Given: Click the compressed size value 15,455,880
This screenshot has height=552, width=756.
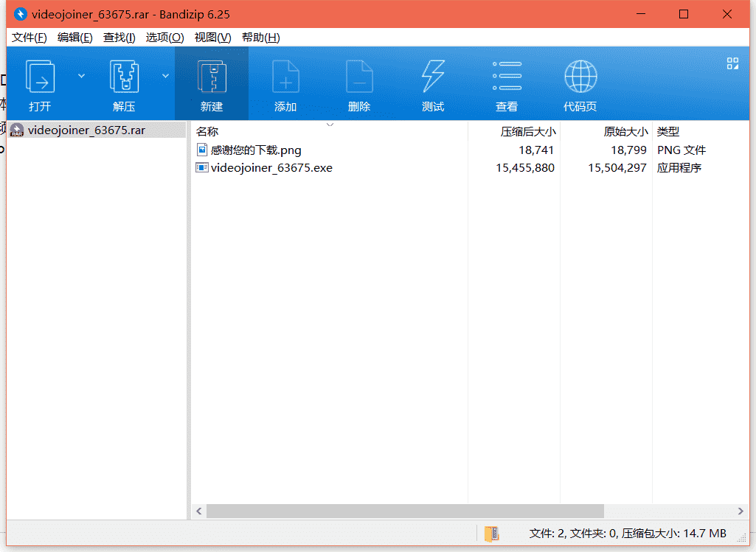Looking at the screenshot, I should (525, 167).
